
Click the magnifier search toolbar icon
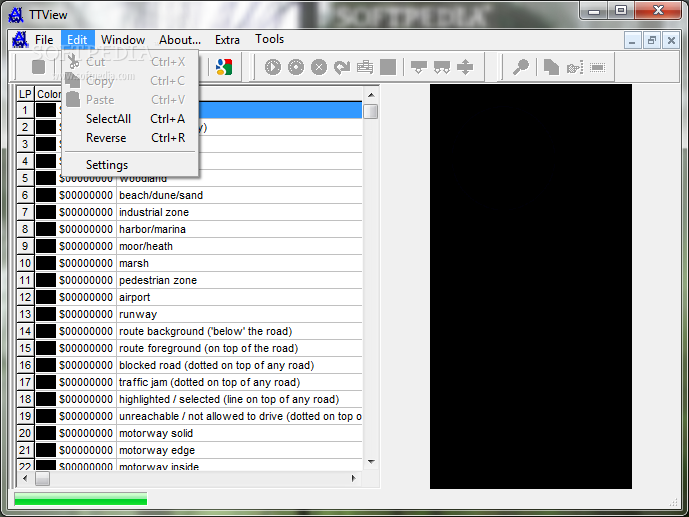[521, 67]
